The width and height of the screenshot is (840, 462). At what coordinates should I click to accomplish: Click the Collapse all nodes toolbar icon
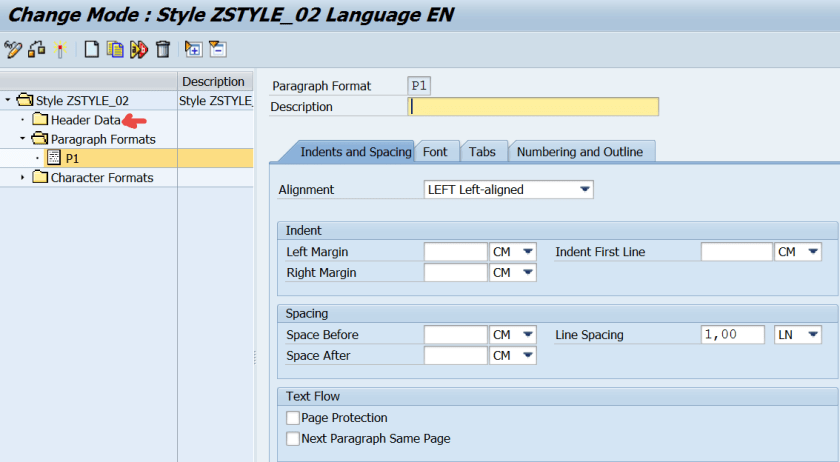[x=217, y=49]
